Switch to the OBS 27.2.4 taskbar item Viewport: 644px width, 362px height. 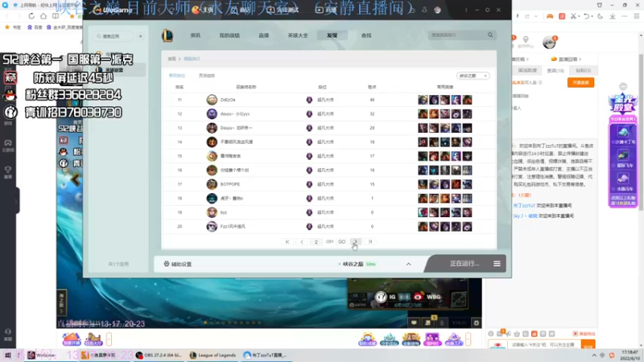coord(159,355)
